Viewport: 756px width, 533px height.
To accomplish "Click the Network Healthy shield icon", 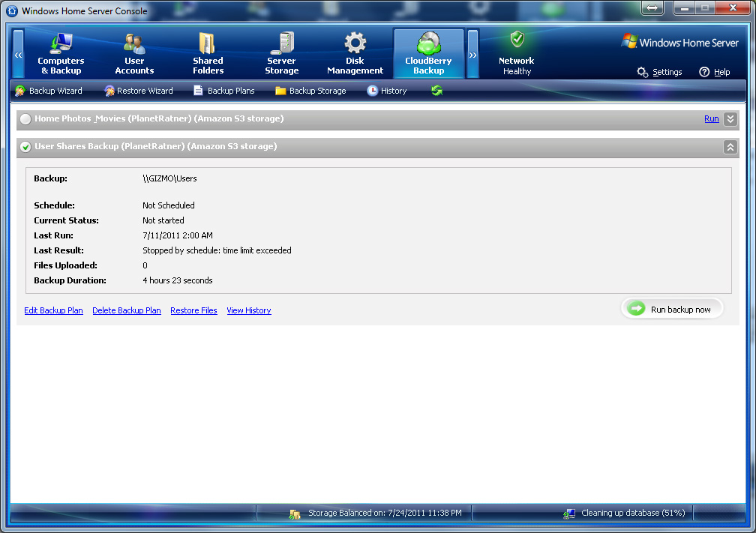I will point(517,39).
